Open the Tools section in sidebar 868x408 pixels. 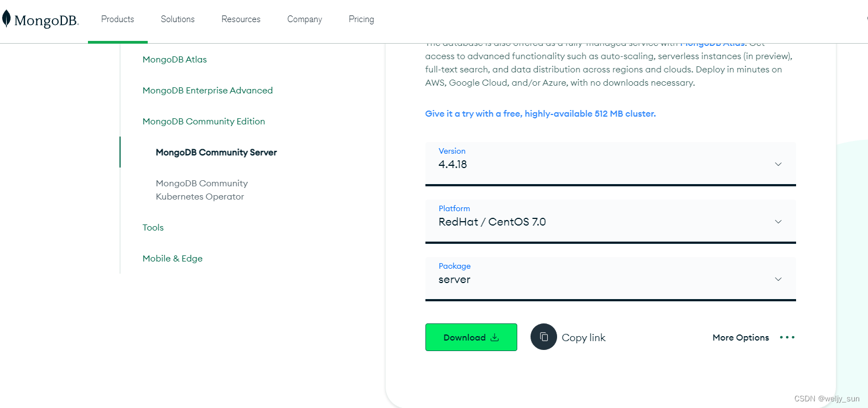click(153, 227)
